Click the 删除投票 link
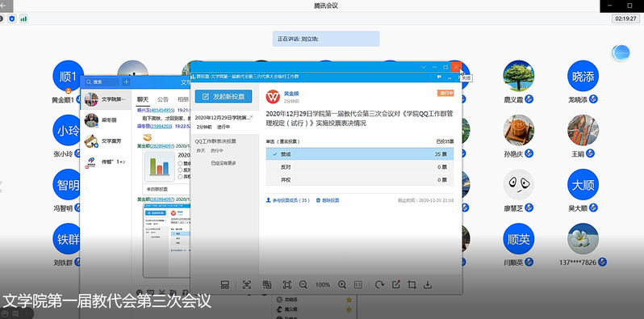This screenshot has width=644, height=319. [328, 200]
